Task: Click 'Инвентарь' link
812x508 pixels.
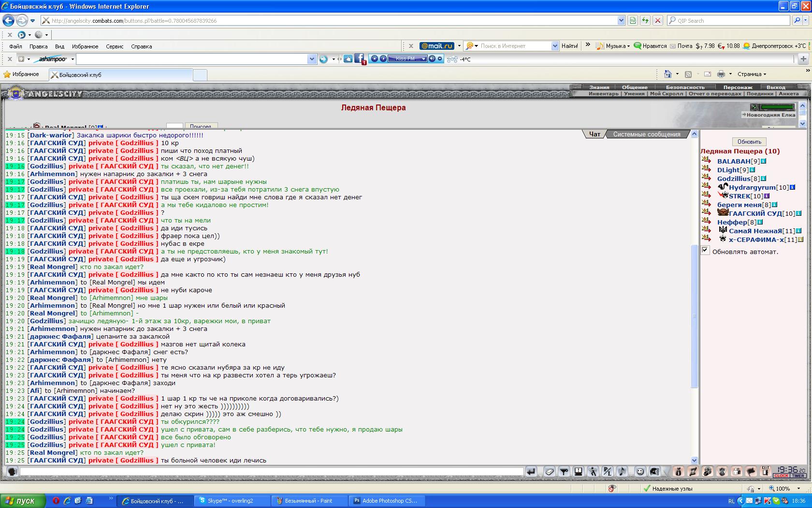Action: (603, 93)
